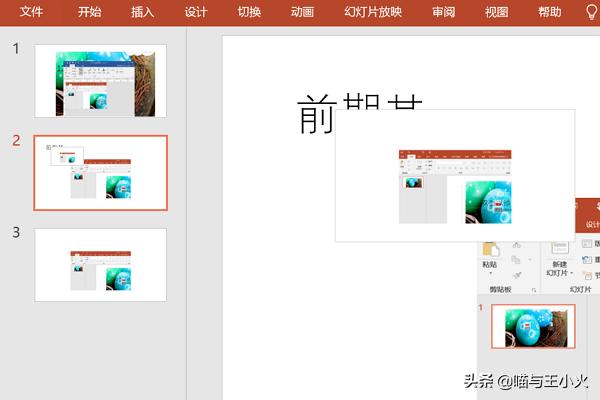The image size is (600, 400).
Task: Open the 文件 (File) menu
Action: point(32,12)
